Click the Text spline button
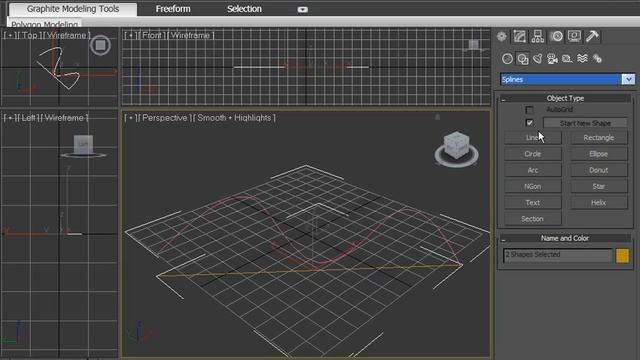The width and height of the screenshot is (640, 360). click(533, 203)
